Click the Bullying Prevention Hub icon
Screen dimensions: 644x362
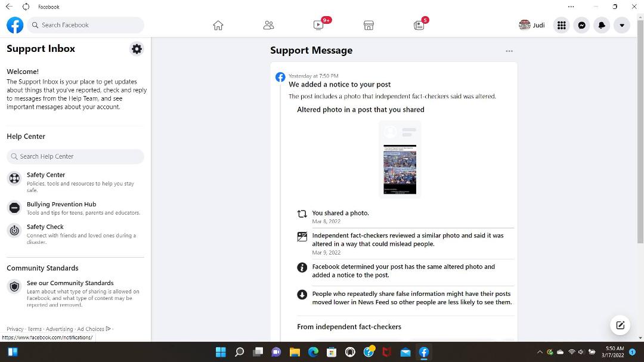tap(14, 208)
